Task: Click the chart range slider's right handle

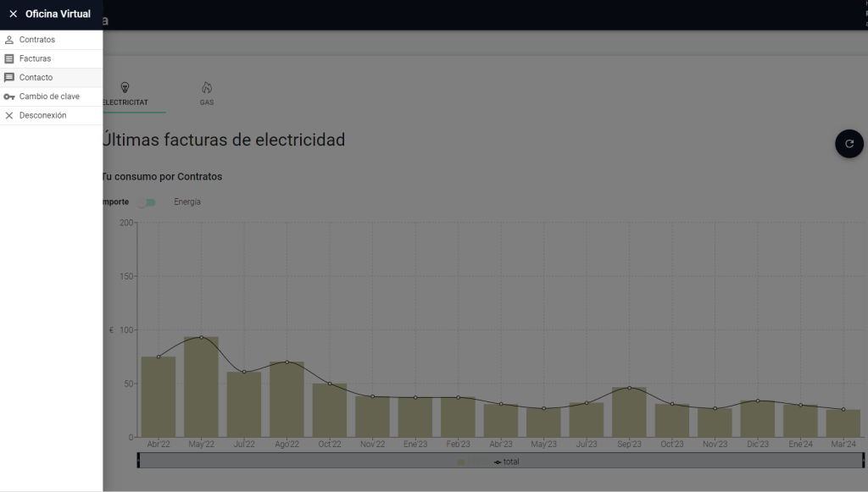Action: click(863, 460)
